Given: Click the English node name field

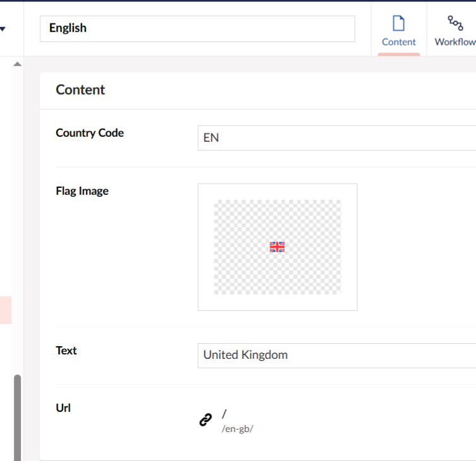Looking at the screenshot, I should tap(198, 29).
